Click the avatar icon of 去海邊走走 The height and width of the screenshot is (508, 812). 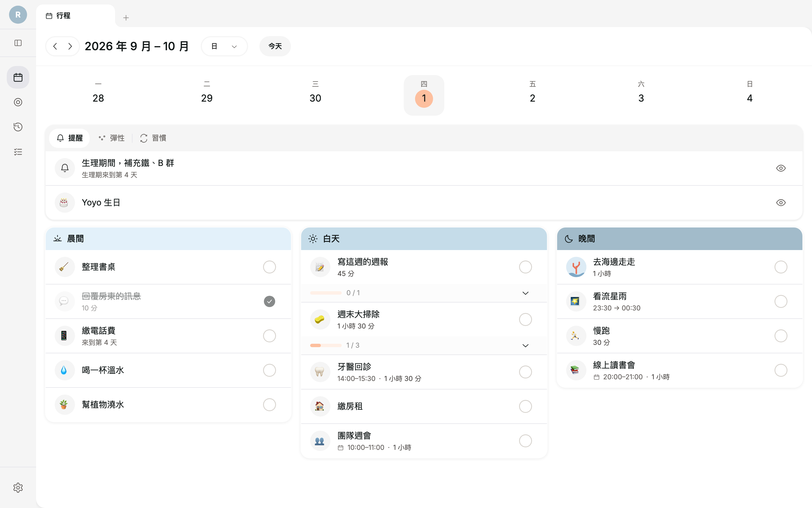pyautogui.click(x=576, y=267)
